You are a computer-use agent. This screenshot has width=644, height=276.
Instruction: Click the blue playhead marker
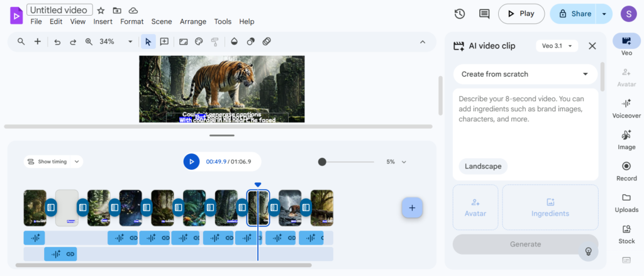(257, 185)
